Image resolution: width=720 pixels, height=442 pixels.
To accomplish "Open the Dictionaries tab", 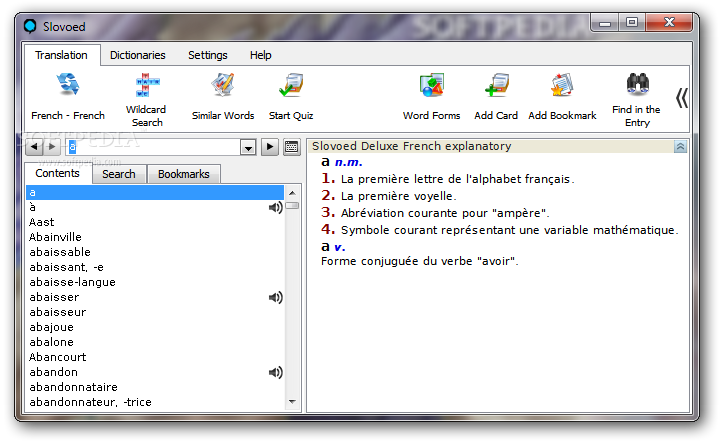I will (x=138, y=55).
